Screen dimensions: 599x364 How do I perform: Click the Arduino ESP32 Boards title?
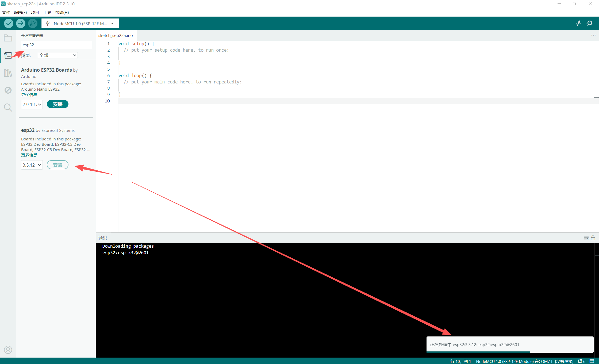[x=47, y=70]
